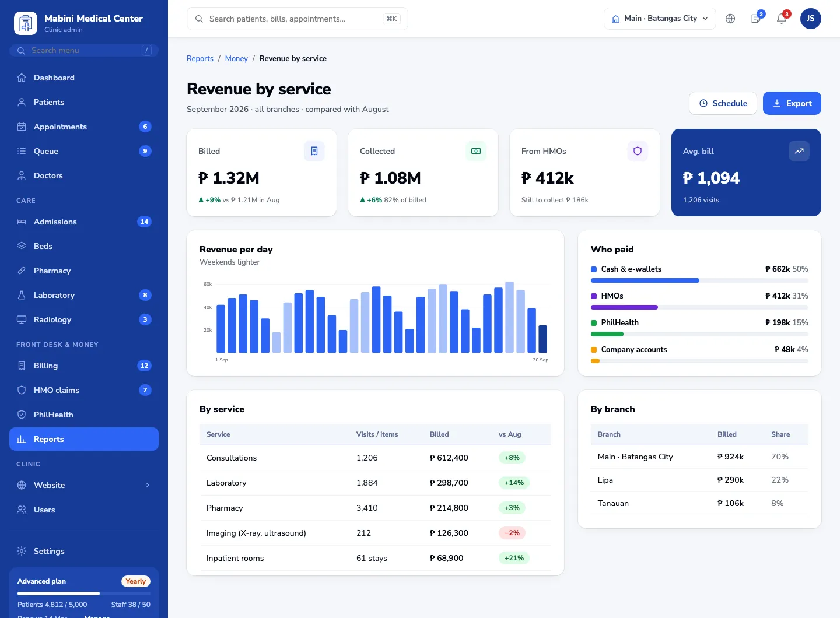The image size is (840, 618).
Task: Open Dashboard from the sidebar
Action: (84, 78)
